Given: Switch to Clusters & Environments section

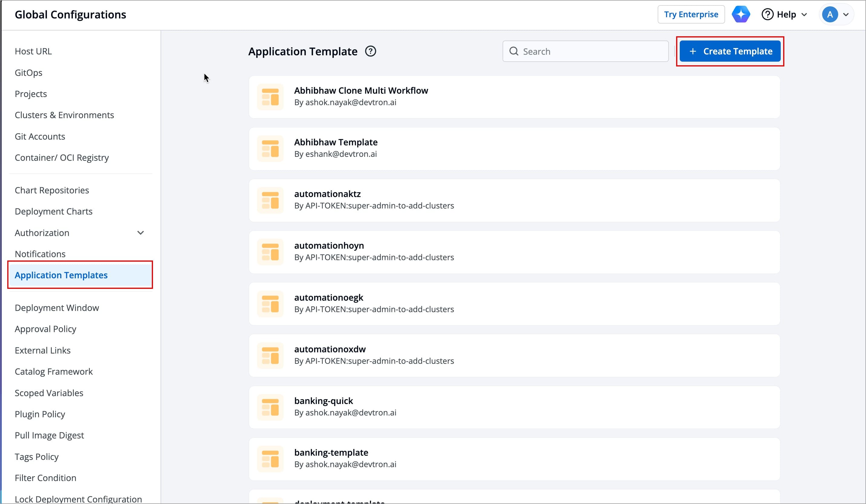Looking at the screenshot, I should [64, 115].
